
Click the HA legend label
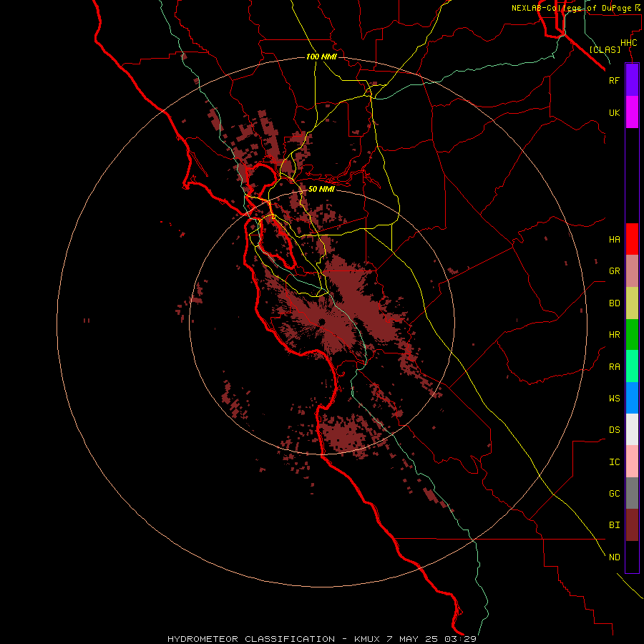pos(614,239)
